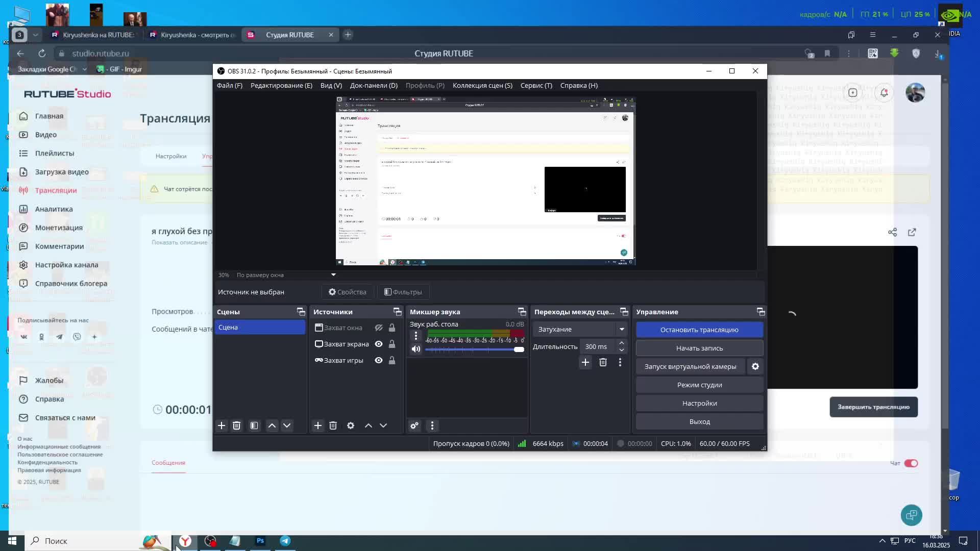The width and height of the screenshot is (980, 551).
Task: Open source properties gear in Sources panel
Action: (x=351, y=425)
